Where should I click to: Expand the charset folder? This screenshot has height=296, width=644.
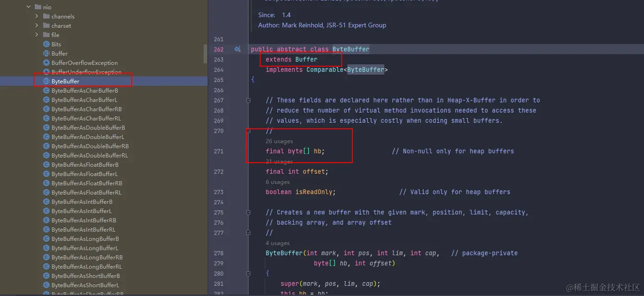point(37,25)
